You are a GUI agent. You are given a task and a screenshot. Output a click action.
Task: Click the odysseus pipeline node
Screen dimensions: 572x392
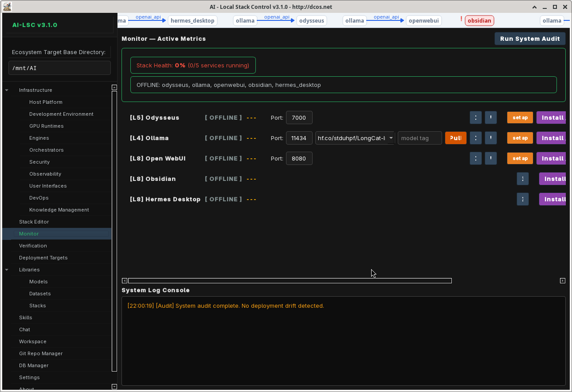(312, 20)
